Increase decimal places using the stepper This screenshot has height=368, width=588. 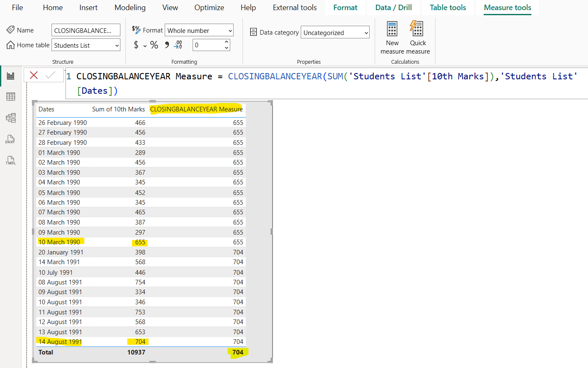(x=226, y=42)
